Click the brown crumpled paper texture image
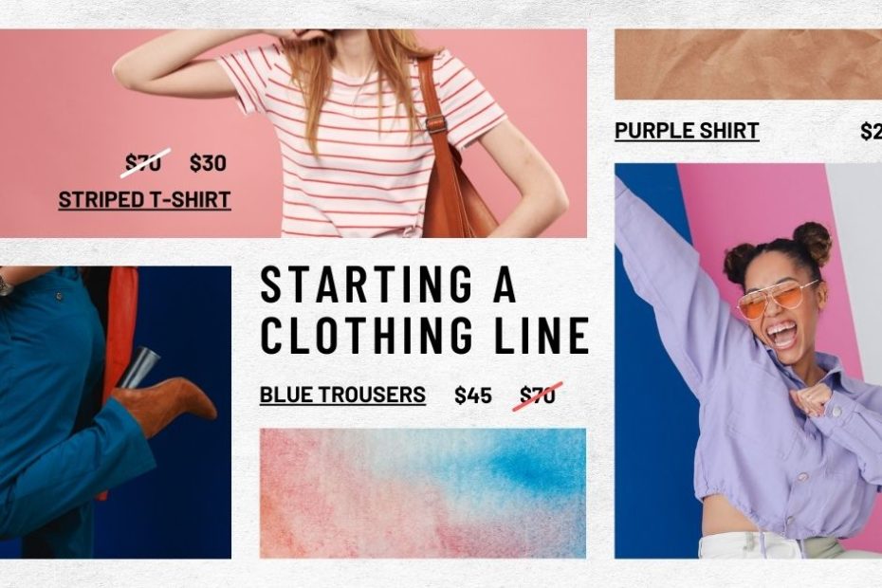Image resolution: width=882 pixels, height=588 pixels. click(748, 64)
